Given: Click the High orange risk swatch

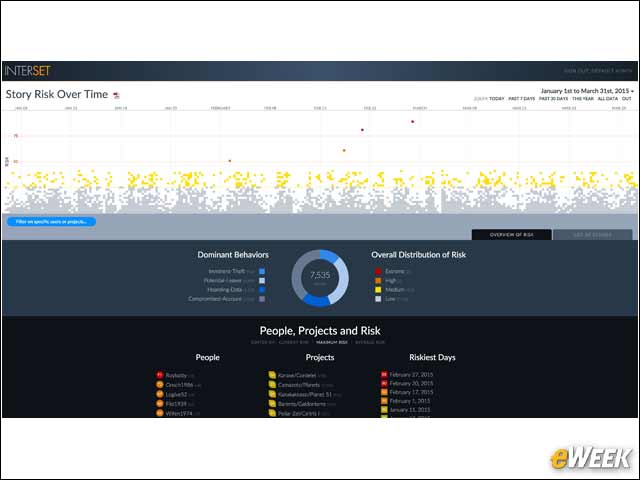Looking at the screenshot, I should (x=378, y=280).
